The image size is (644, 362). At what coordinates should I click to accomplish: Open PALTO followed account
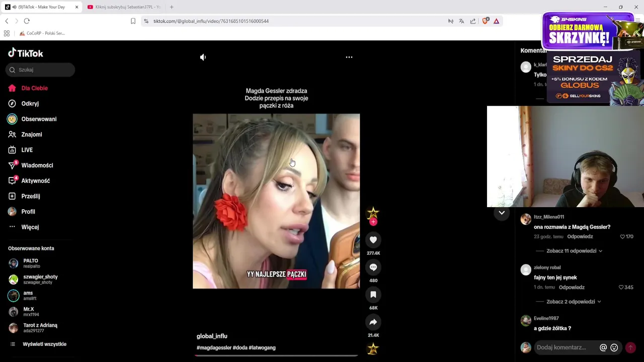pyautogui.click(x=30, y=263)
